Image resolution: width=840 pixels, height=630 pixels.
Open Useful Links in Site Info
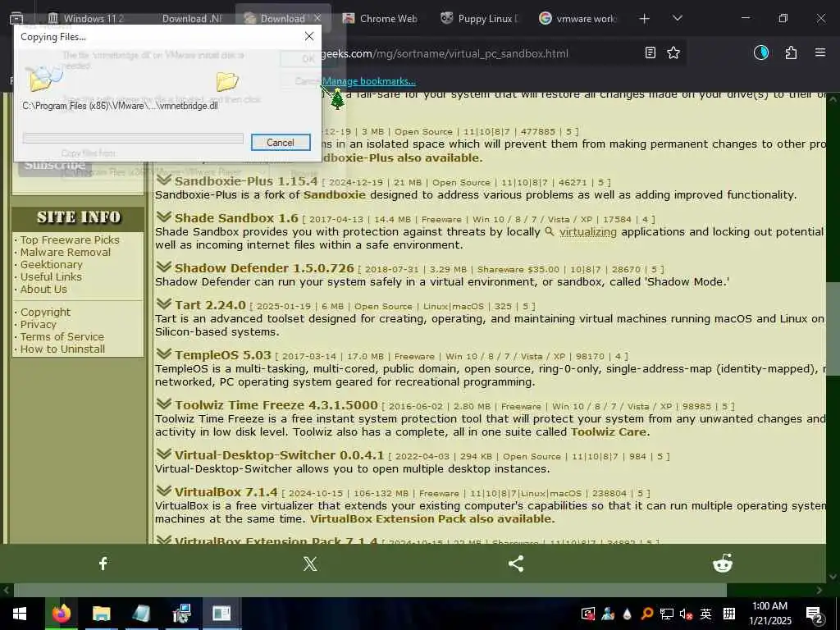51,277
